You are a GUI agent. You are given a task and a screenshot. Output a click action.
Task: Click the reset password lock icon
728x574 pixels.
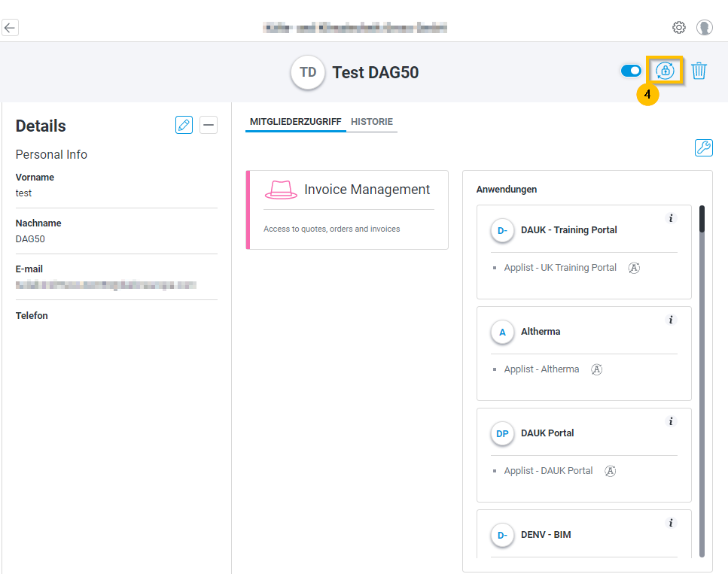coord(665,71)
